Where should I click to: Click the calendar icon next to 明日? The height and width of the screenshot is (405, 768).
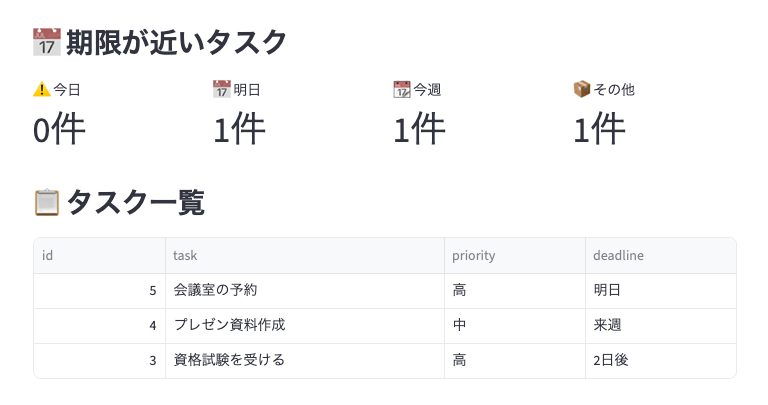[x=222, y=90]
